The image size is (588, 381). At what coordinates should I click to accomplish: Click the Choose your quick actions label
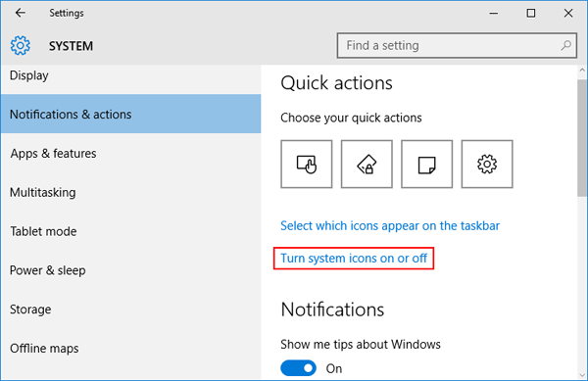351,118
